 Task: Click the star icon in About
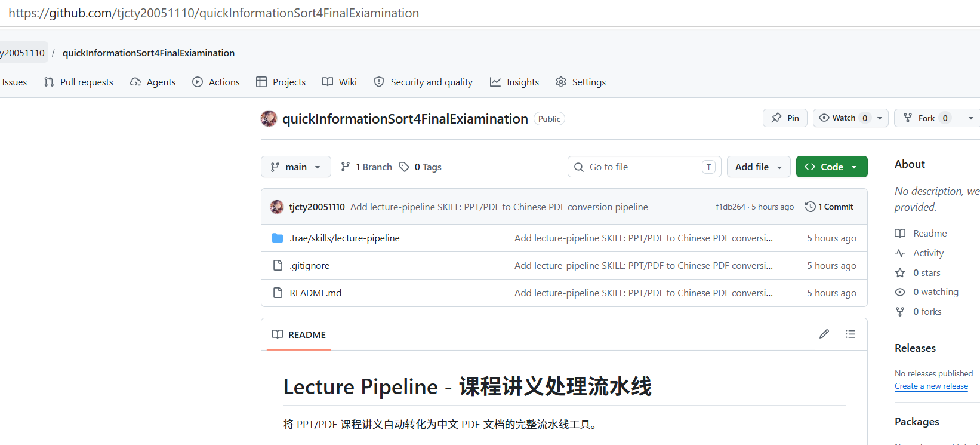coord(900,272)
